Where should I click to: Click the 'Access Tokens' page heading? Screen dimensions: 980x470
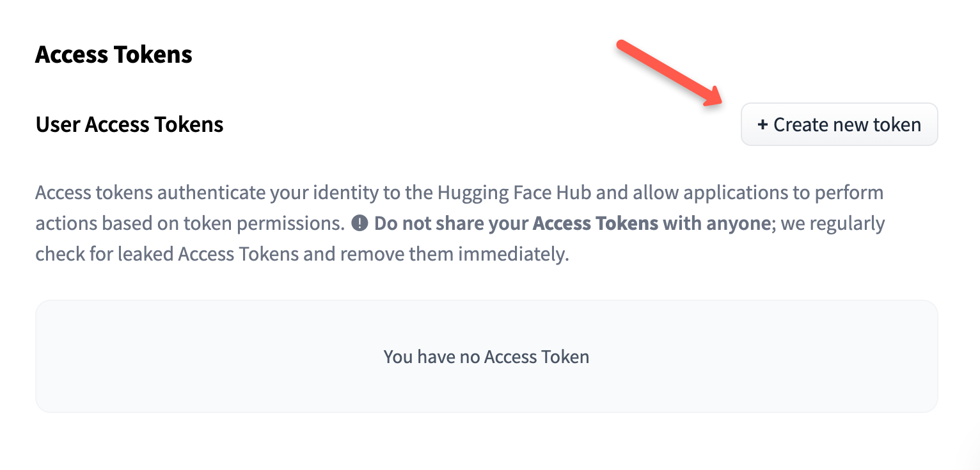[113, 54]
